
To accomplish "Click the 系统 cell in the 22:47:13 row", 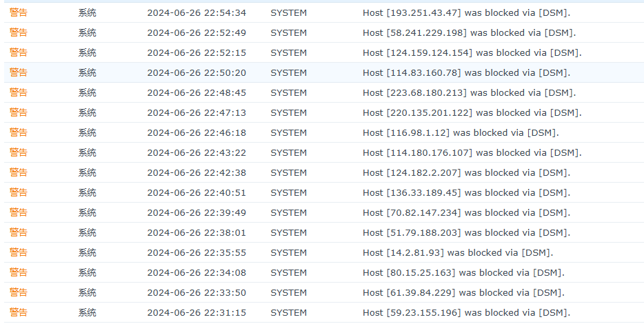I will (87, 112).
